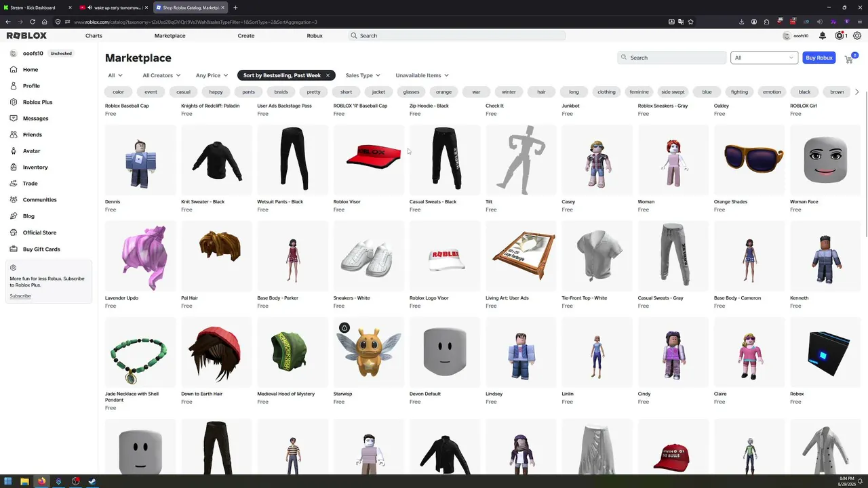The width and height of the screenshot is (868, 488).
Task: Click the top Roblox search bar
Action: click(457, 35)
